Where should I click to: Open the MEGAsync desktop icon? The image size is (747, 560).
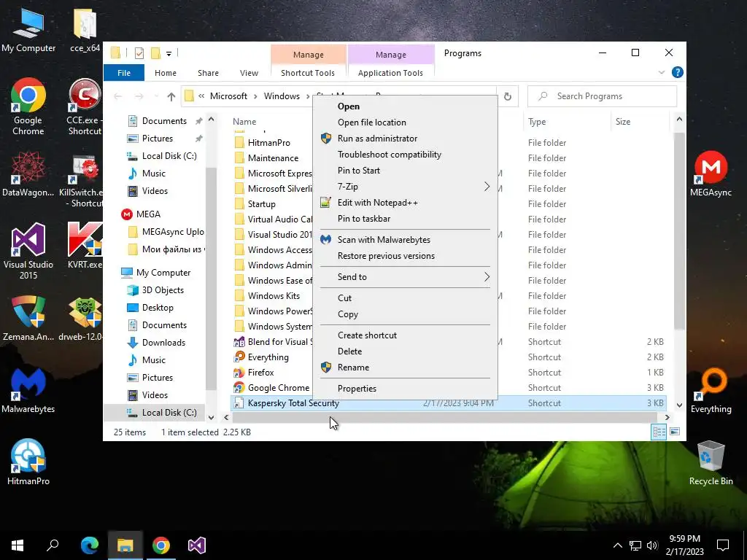pyautogui.click(x=711, y=174)
